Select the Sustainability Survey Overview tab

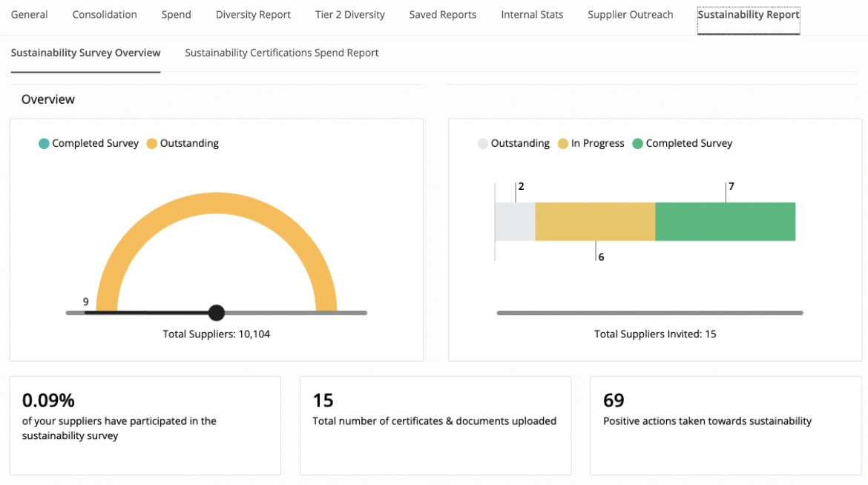point(85,52)
